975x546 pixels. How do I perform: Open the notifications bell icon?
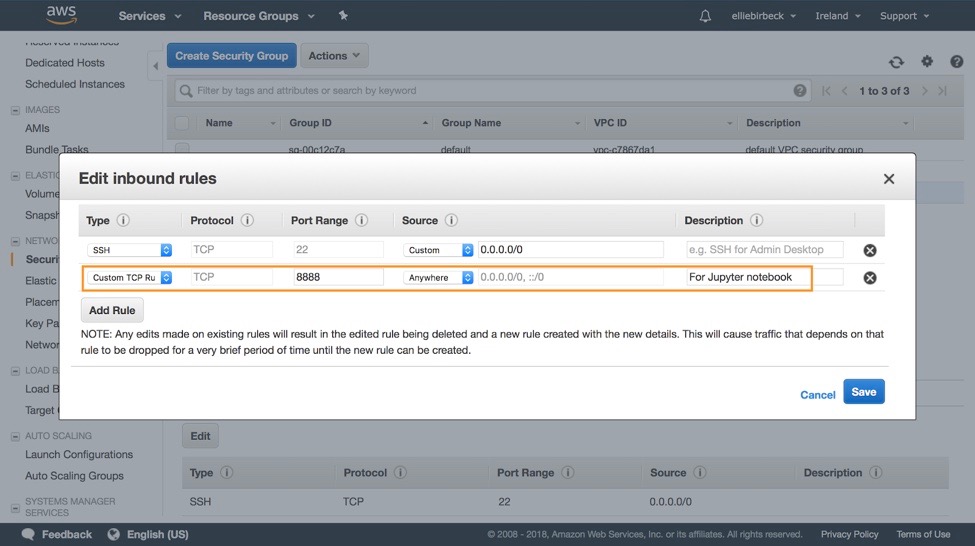click(705, 16)
